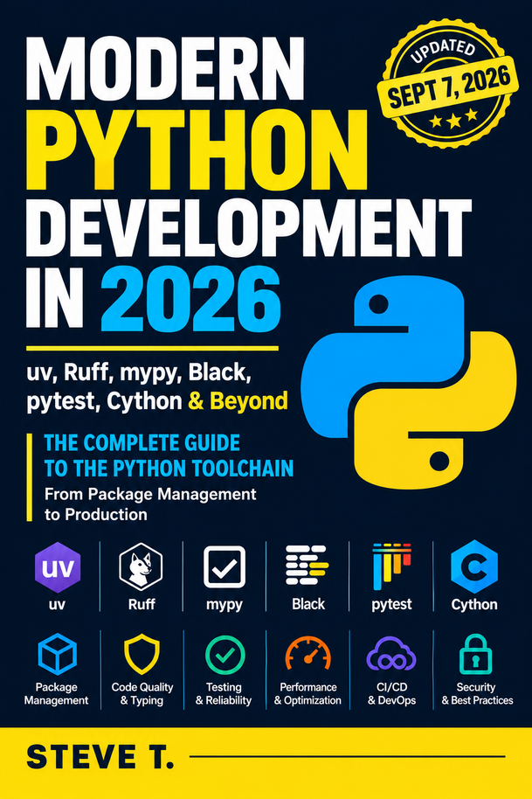Click the Testing & Reliability check circle icon
The height and width of the screenshot is (799, 532).
(225, 656)
